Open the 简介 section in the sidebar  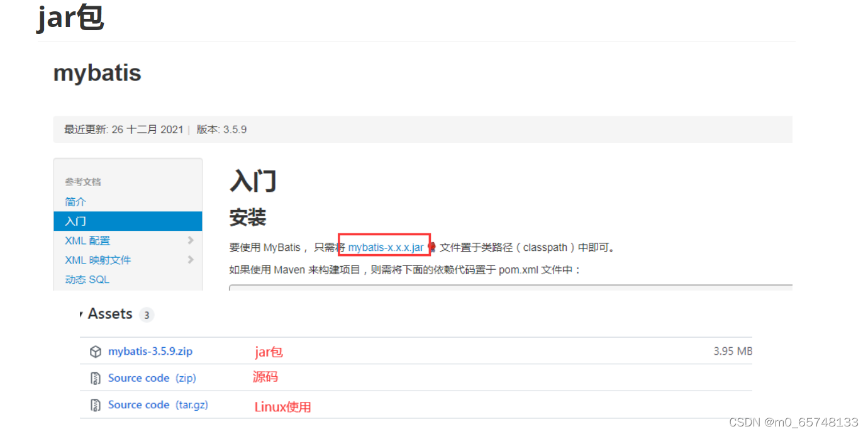point(75,201)
